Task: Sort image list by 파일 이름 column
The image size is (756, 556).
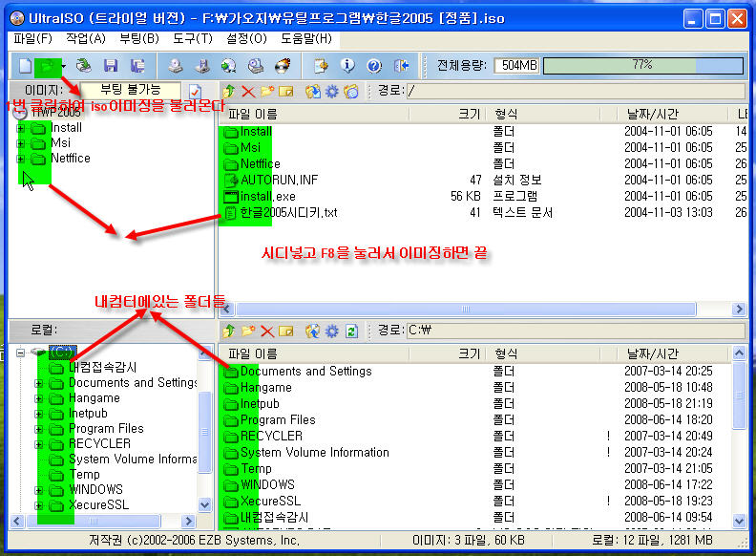Action: pyautogui.click(x=317, y=115)
